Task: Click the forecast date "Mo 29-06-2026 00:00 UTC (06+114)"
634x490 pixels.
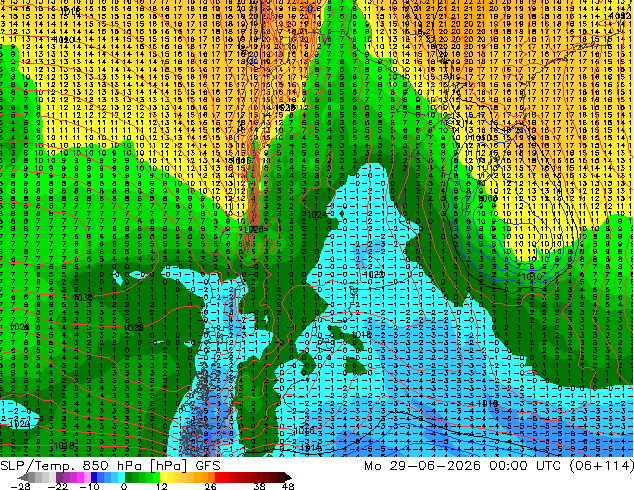Action: pos(499,466)
